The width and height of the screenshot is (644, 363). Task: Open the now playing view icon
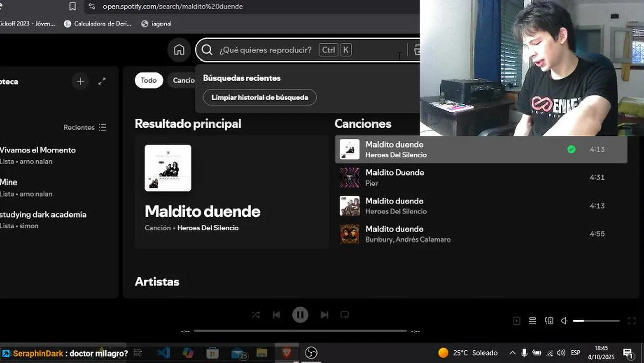click(x=516, y=321)
